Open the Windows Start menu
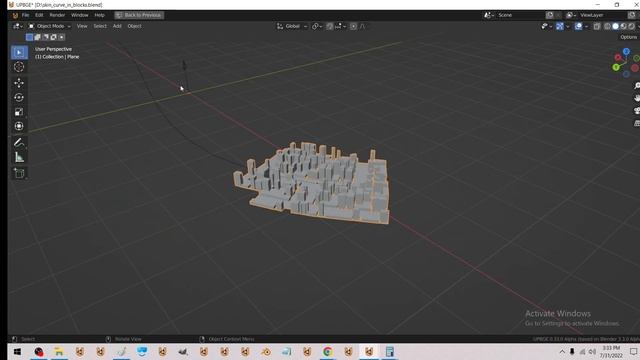The height and width of the screenshot is (360, 640). coord(17,351)
